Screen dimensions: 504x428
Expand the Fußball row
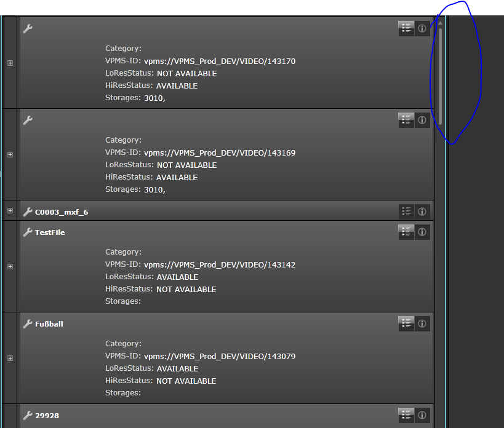[x=10, y=358]
